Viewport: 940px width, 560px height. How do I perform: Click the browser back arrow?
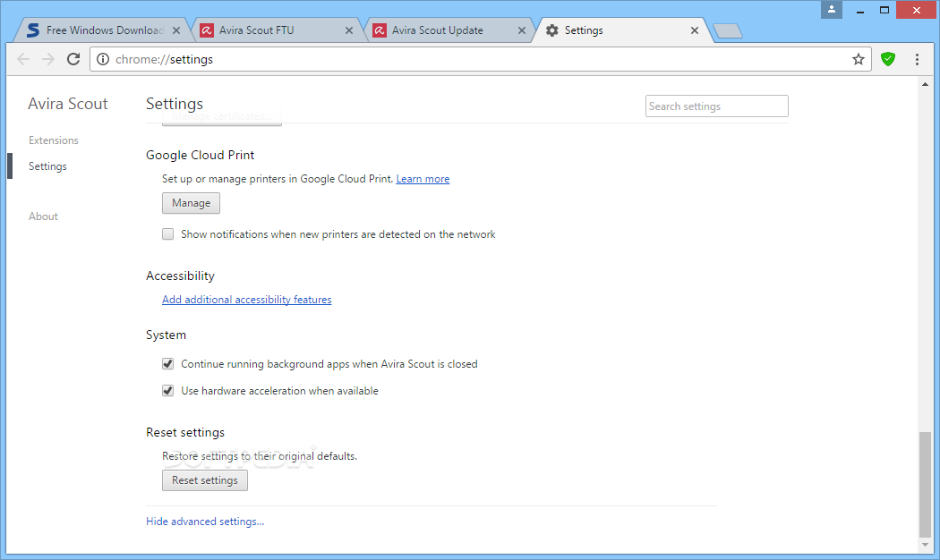click(23, 59)
